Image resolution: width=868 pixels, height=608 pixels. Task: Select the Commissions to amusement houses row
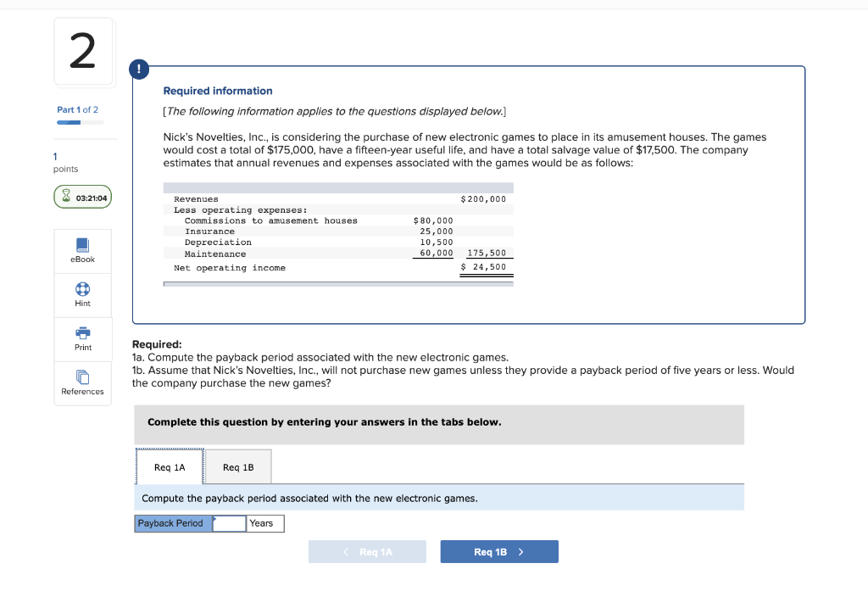click(x=338, y=220)
